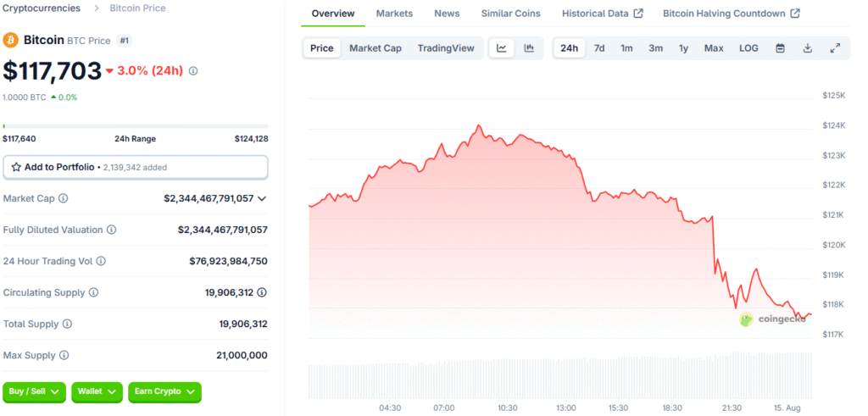
Task: Click external link icon beside Halving Countdown
Action: (795, 14)
